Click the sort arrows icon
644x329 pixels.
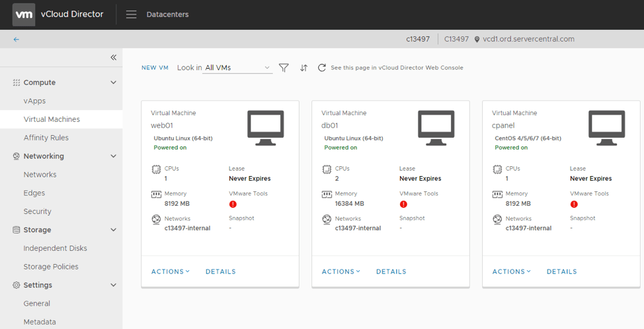(x=303, y=68)
